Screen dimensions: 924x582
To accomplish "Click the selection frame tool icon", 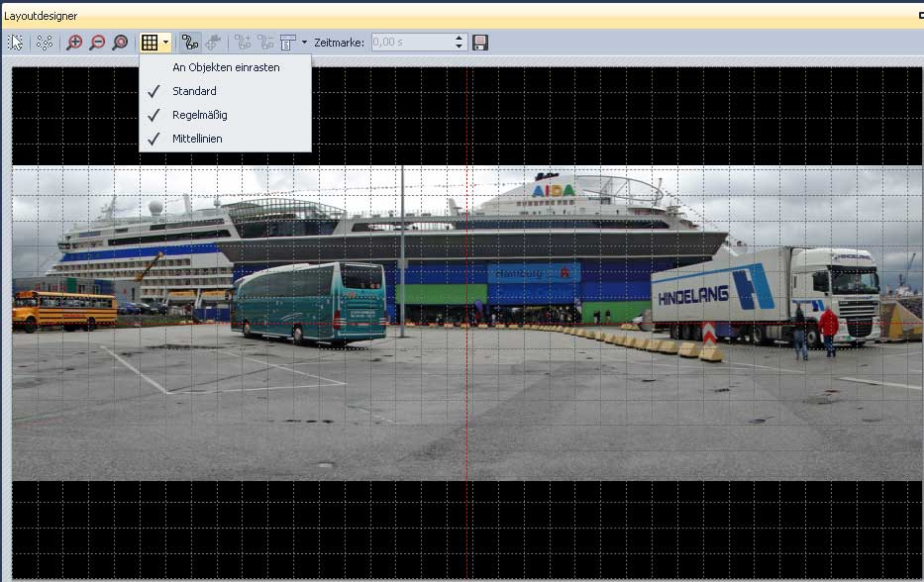I will (x=16, y=43).
